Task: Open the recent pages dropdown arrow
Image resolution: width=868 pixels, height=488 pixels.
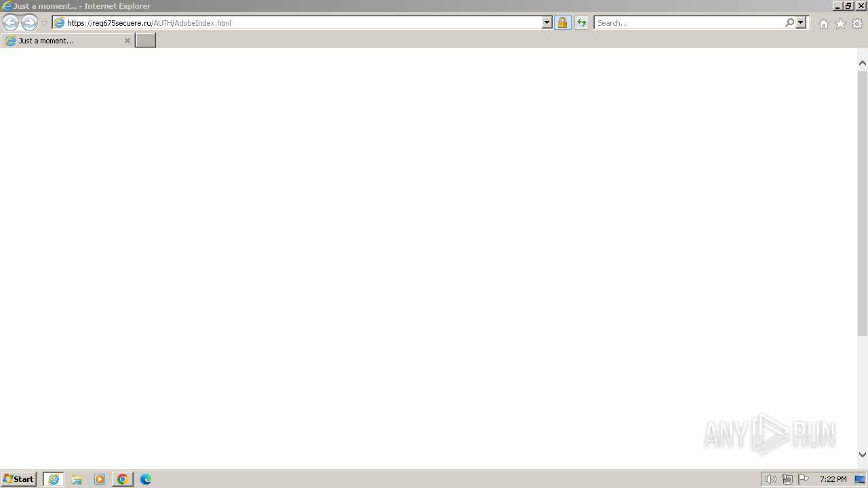Action: (x=45, y=23)
